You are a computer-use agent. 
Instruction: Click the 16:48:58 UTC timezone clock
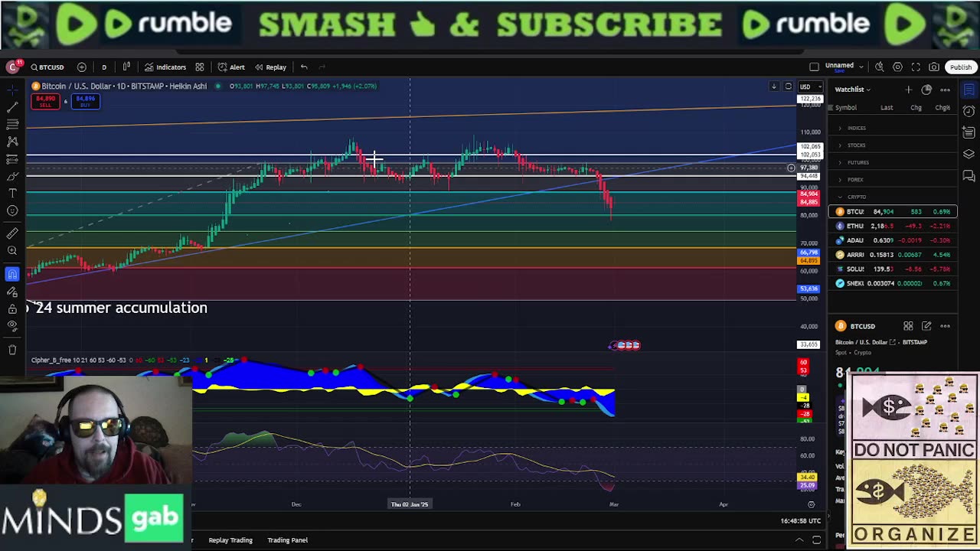click(800, 521)
